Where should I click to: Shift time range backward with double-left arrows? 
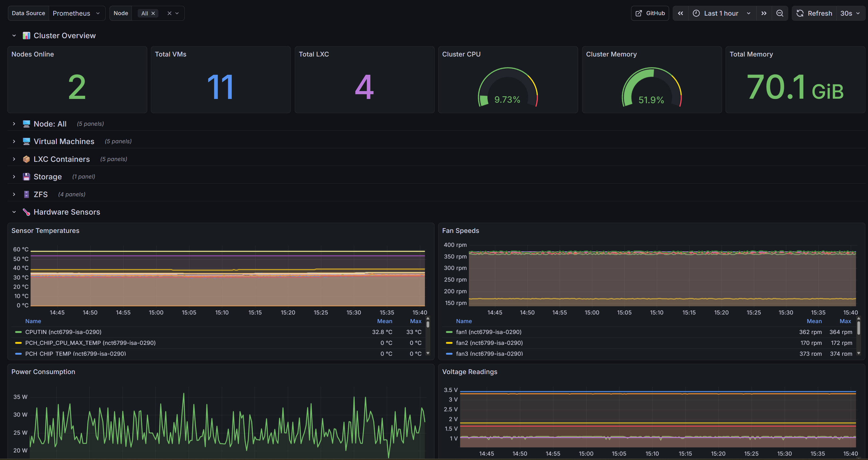coord(680,13)
